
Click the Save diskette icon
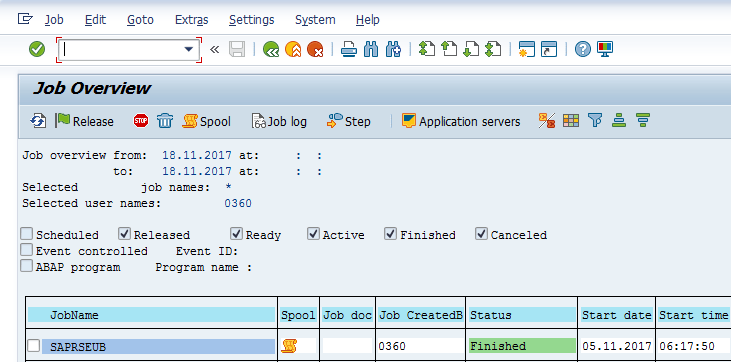click(x=237, y=49)
